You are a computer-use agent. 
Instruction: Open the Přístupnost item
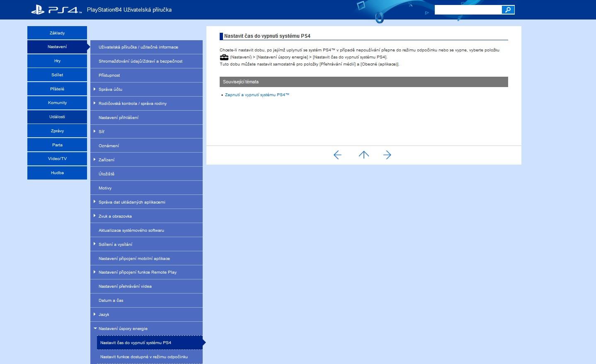146,75
